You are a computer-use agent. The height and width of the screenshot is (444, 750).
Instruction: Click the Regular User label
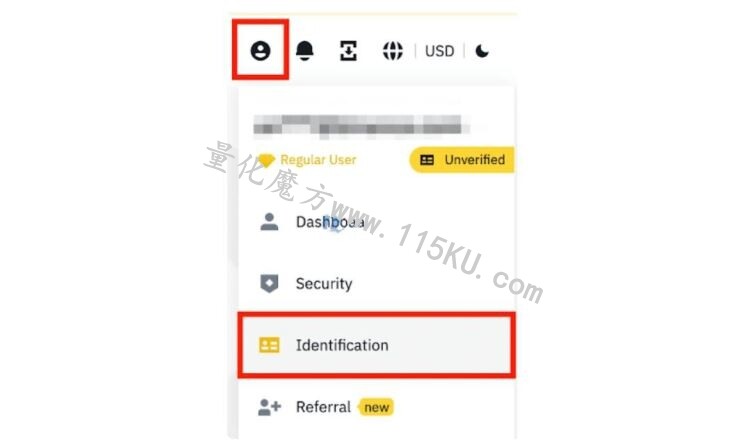click(x=318, y=160)
